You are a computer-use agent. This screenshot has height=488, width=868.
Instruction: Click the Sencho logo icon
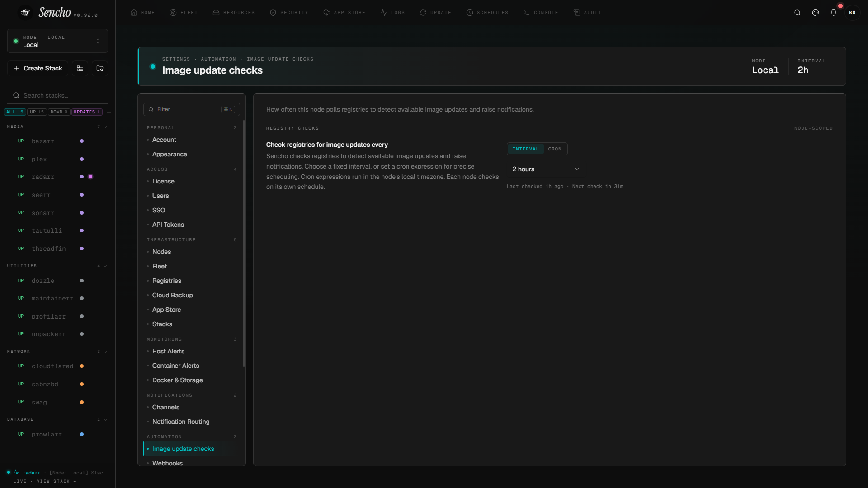point(25,13)
